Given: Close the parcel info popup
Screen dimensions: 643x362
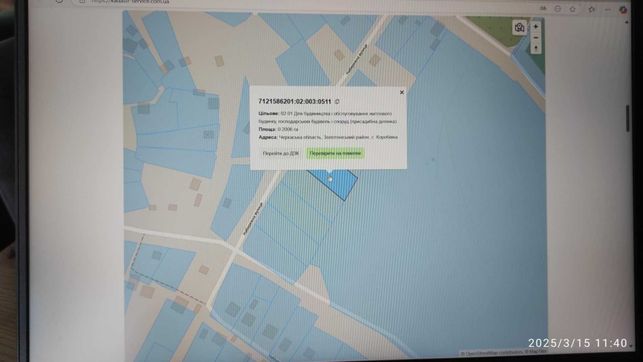Looking at the screenshot, I should [402, 92].
